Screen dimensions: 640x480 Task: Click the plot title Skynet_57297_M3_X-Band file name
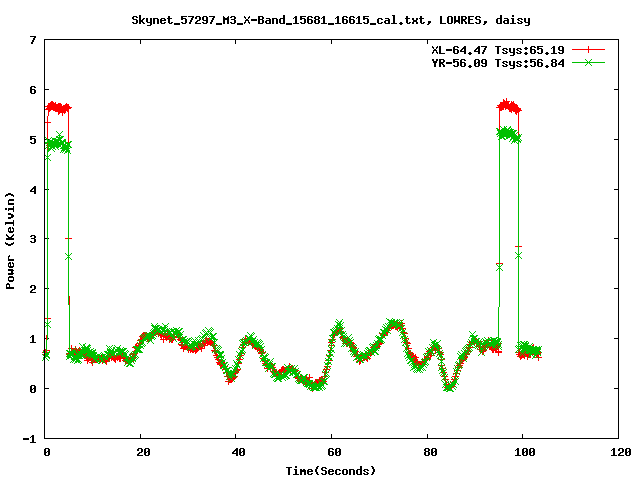[278, 20]
